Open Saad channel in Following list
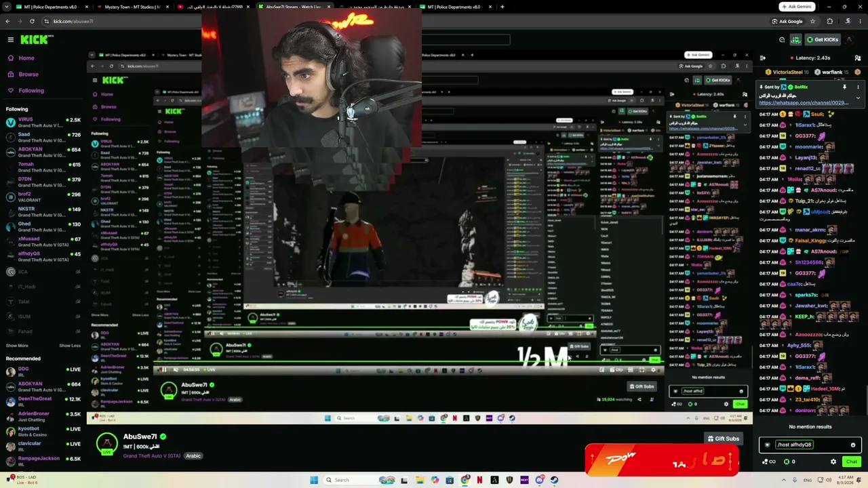The image size is (868, 488). [43, 138]
